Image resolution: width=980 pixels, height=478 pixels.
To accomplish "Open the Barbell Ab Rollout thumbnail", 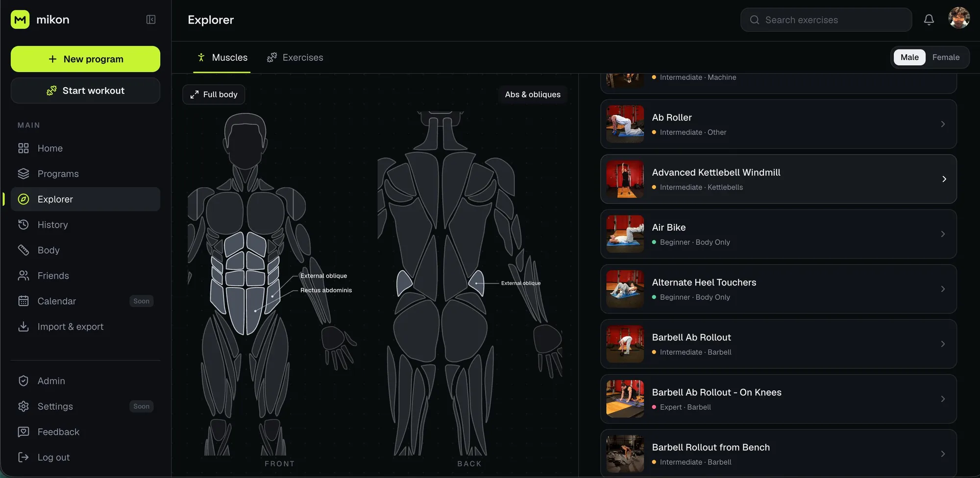I will pos(625,344).
